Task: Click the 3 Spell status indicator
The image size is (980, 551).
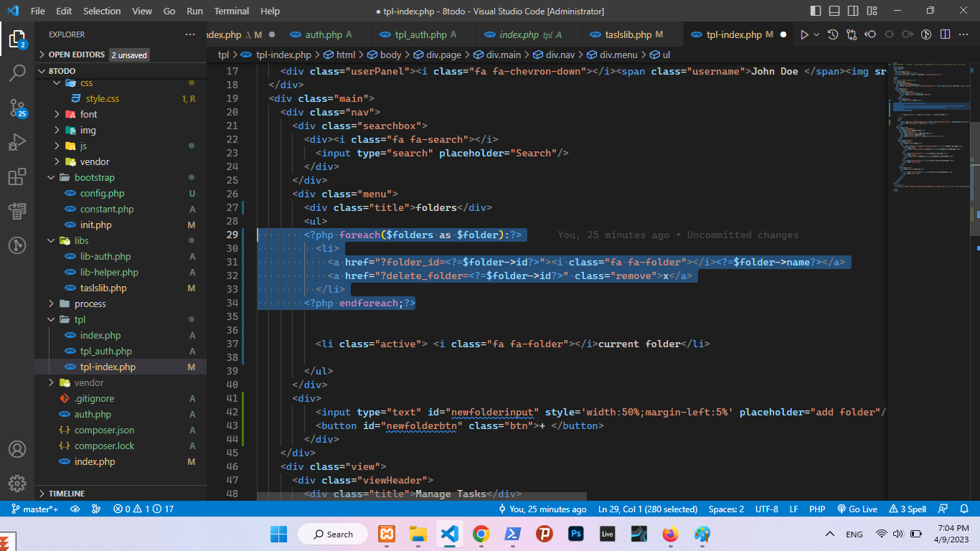Action: point(908,509)
